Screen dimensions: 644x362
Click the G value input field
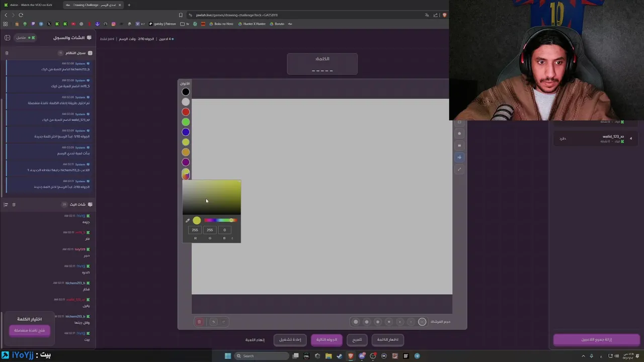click(210, 230)
